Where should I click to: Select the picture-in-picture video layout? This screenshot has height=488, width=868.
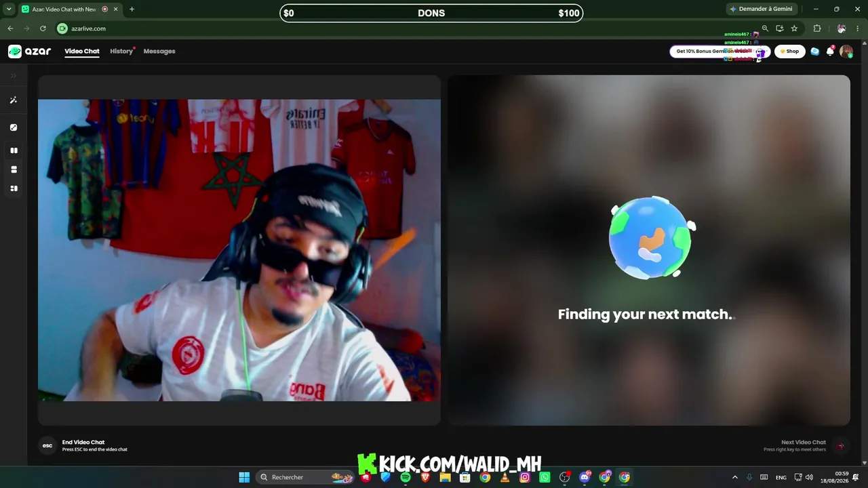pos(14,188)
